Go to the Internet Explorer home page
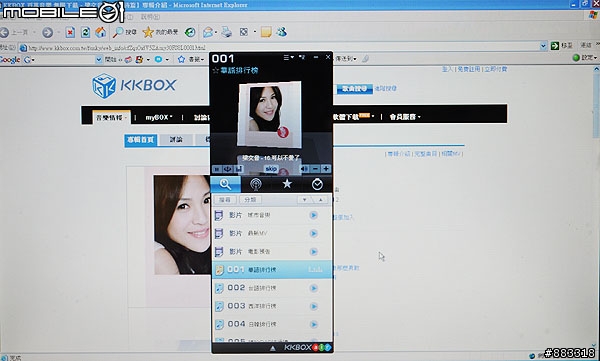Viewport: 600px width, 361px height. pos(101,32)
